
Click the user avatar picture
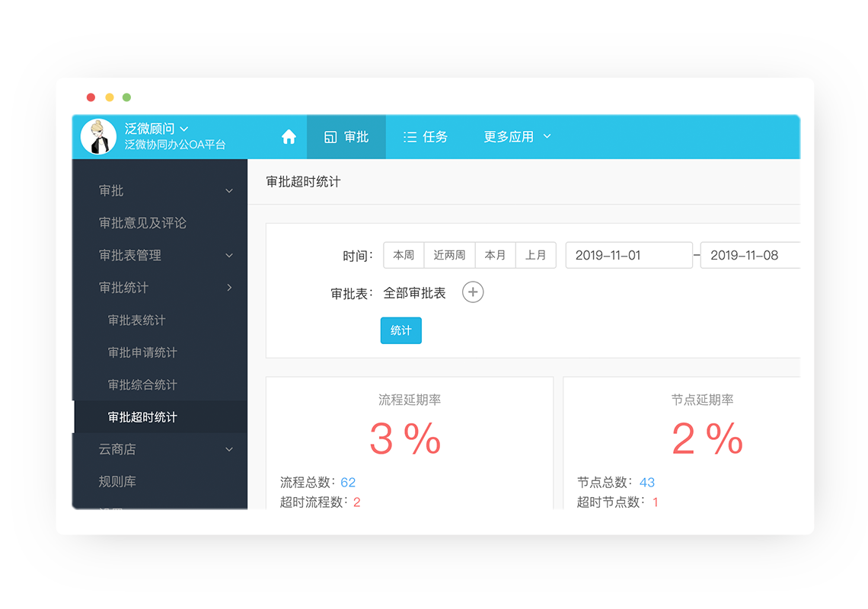98,137
